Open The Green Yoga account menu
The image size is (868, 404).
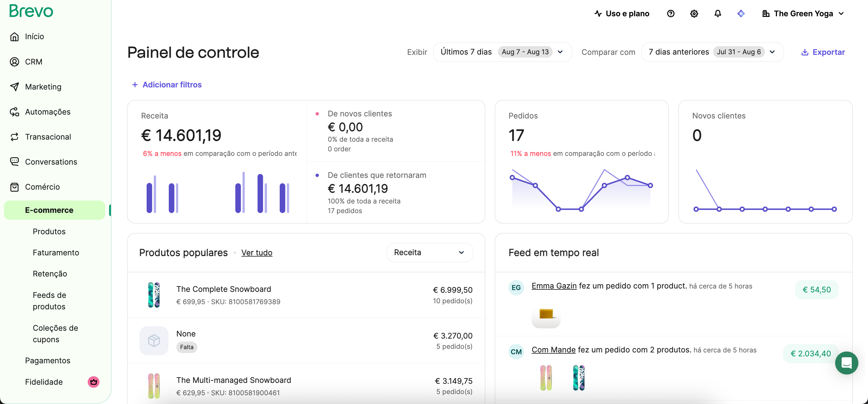point(803,14)
